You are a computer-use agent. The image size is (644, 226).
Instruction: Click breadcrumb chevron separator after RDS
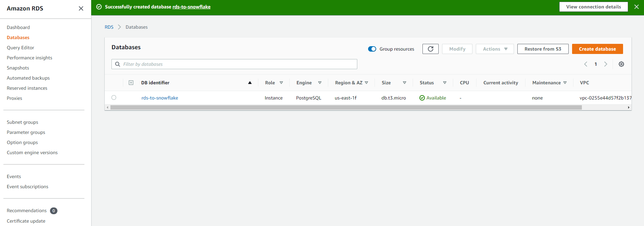[x=120, y=27]
